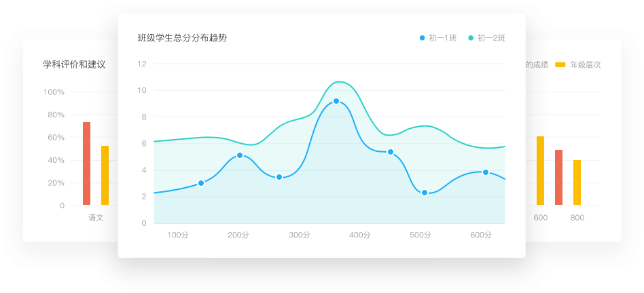Pick the blue point between 400分 and 500分
The height and width of the screenshot is (293, 644).
391,152
